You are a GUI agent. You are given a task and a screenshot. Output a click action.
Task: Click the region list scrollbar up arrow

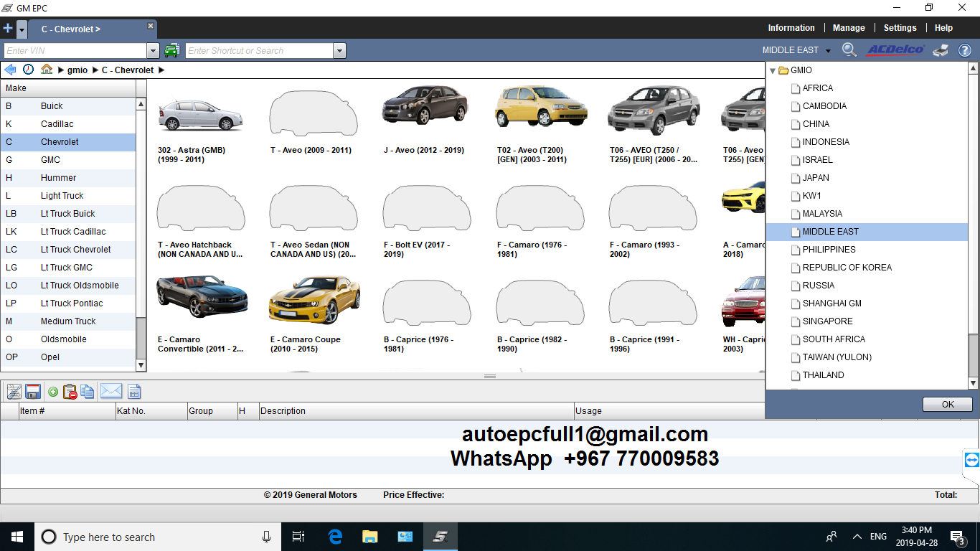pos(974,69)
